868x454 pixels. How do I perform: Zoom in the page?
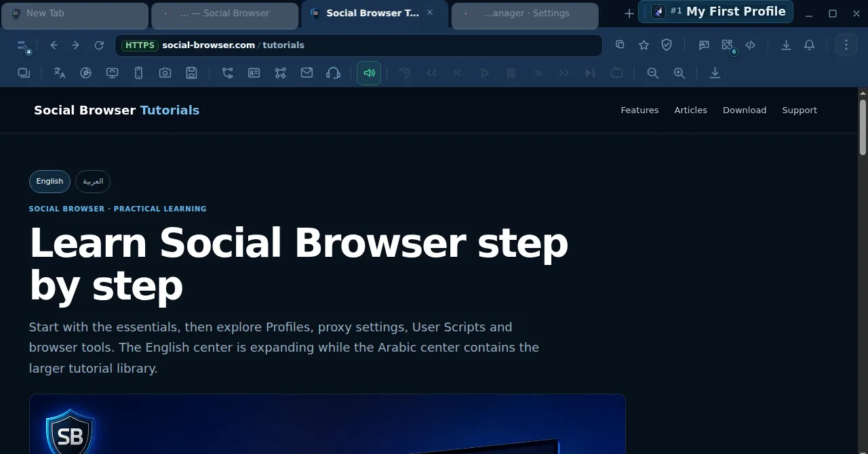(679, 73)
